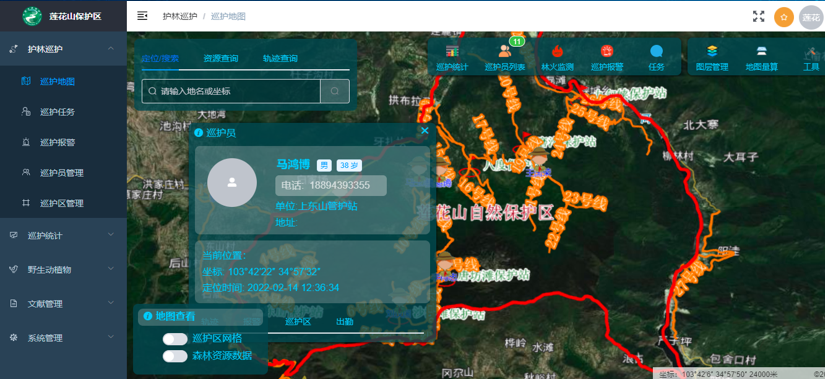Expand the 巡护统计 sidebar menu
The width and height of the screenshot is (825, 379).
(63, 235)
